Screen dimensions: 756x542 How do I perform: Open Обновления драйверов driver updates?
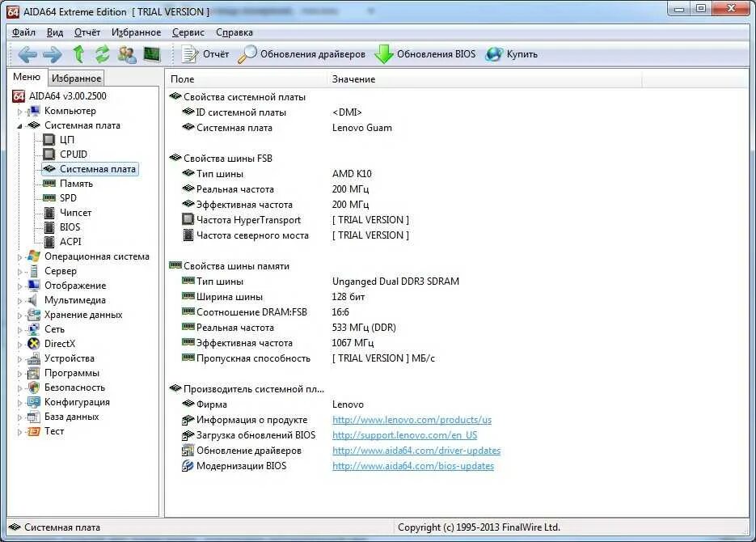tap(302, 54)
